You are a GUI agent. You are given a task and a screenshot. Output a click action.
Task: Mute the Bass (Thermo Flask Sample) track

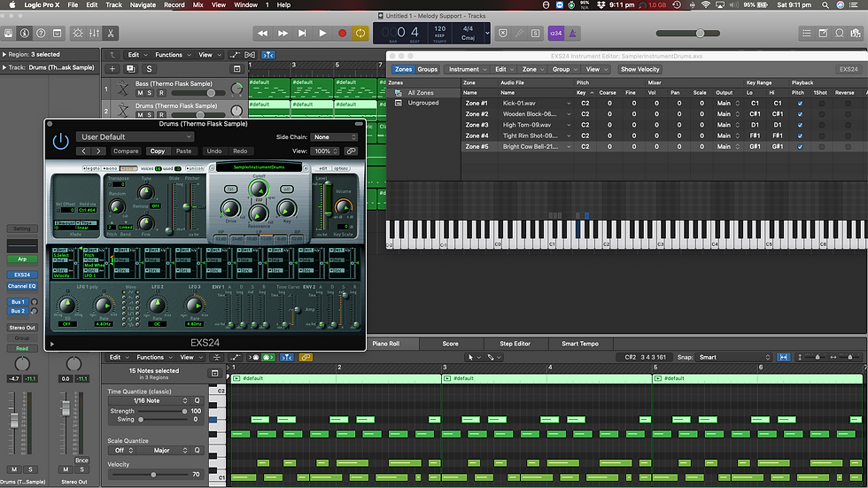(140, 93)
